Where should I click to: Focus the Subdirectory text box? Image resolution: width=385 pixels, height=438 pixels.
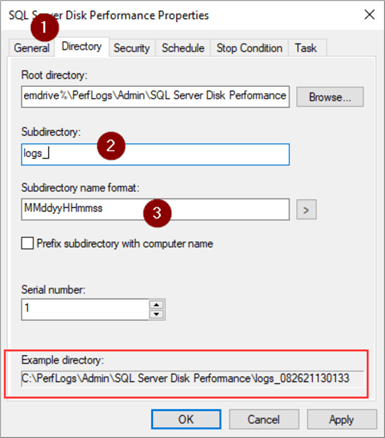click(155, 154)
